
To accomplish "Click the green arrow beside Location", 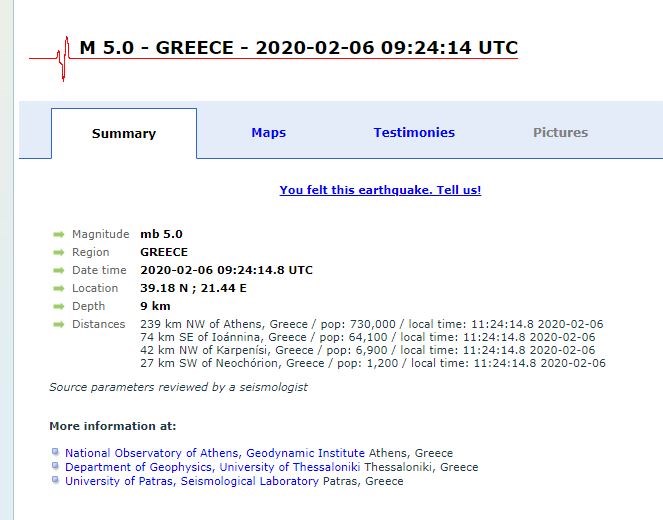I will (58, 288).
